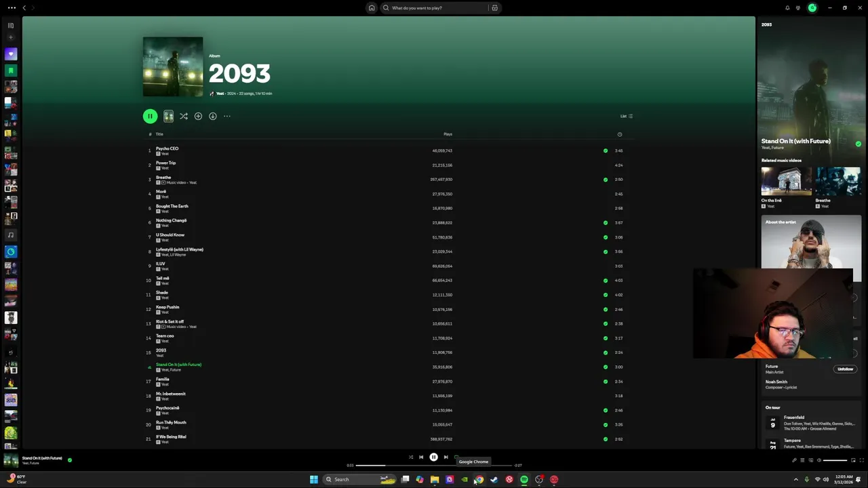Toggle saved checkmark for Shade
Image resolution: width=868 pixels, height=488 pixels.
point(606,295)
